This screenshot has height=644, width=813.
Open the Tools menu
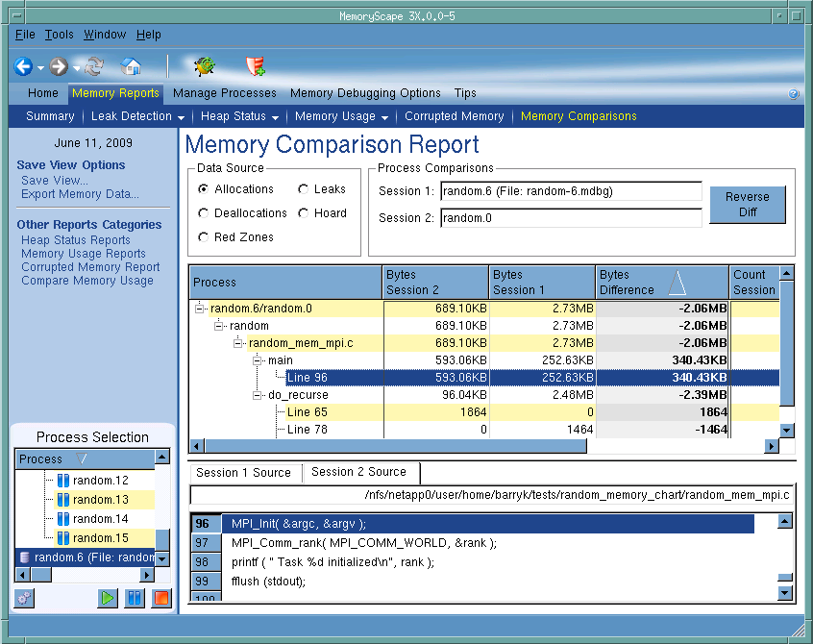tap(59, 35)
